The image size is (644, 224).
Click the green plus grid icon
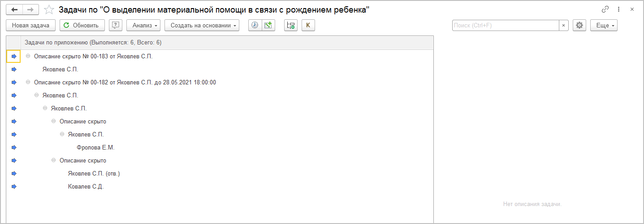268,25
